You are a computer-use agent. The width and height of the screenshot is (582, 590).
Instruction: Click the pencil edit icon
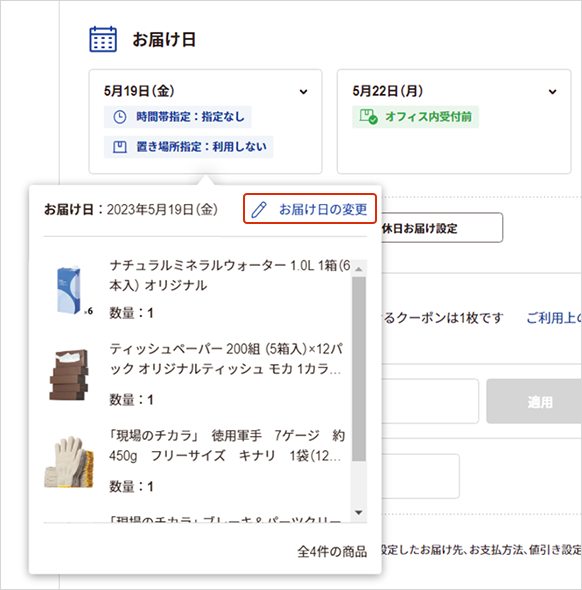pyautogui.click(x=259, y=209)
